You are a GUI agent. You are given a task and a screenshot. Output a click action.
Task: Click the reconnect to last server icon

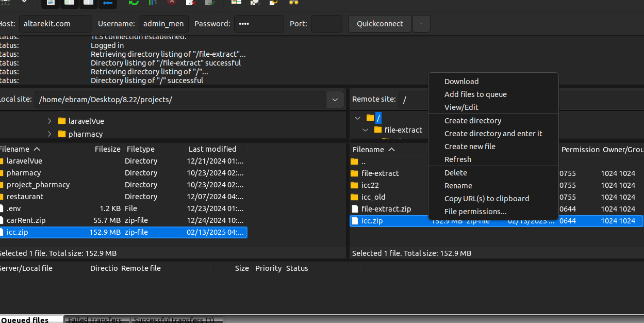(210, 3)
